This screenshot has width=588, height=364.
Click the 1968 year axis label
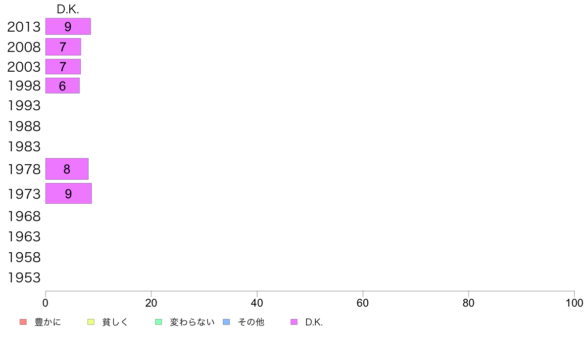(x=24, y=216)
